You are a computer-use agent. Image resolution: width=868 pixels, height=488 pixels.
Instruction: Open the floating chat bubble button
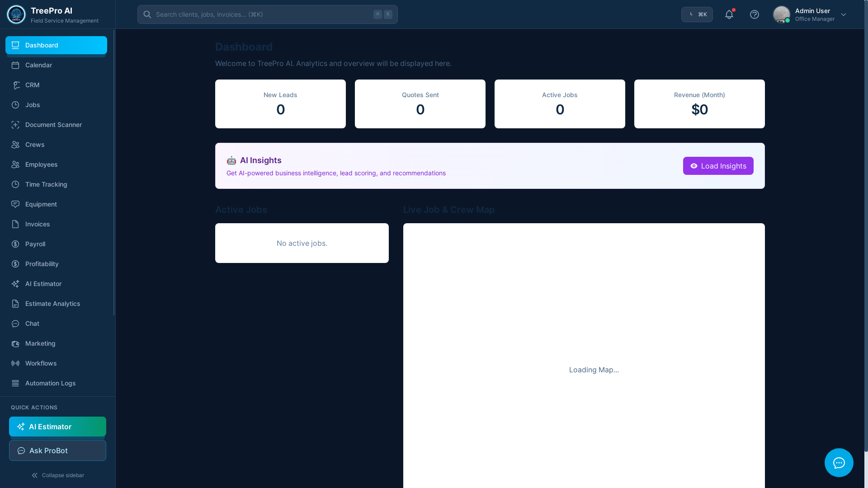(x=839, y=463)
